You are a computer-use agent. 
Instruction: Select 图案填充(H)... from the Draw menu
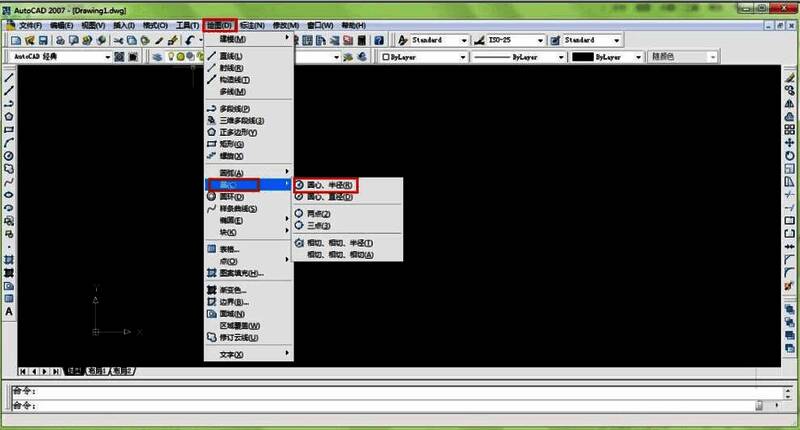click(240, 273)
